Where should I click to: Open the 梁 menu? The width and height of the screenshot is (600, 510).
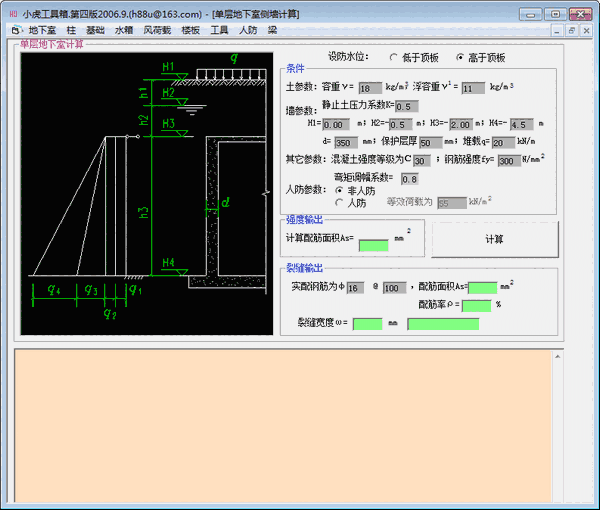[x=272, y=31]
